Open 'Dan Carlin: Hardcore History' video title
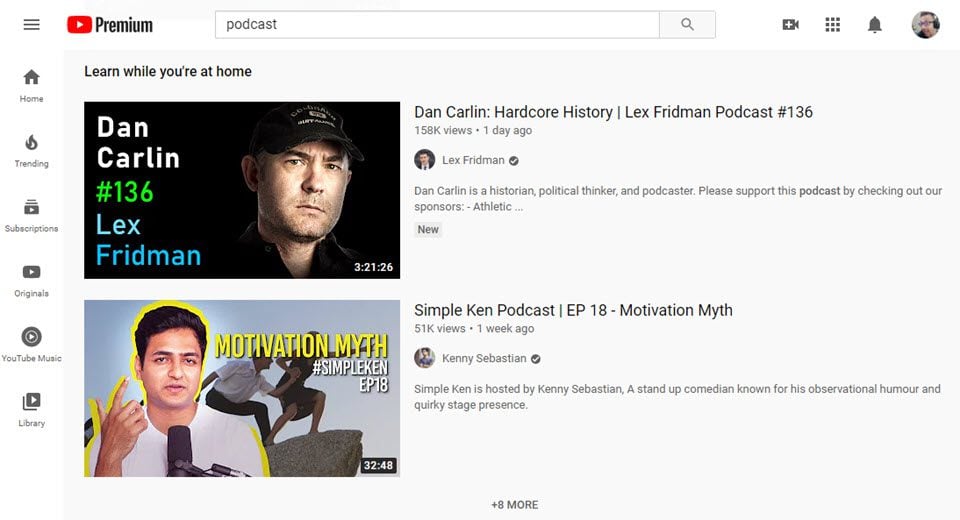 point(613,112)
